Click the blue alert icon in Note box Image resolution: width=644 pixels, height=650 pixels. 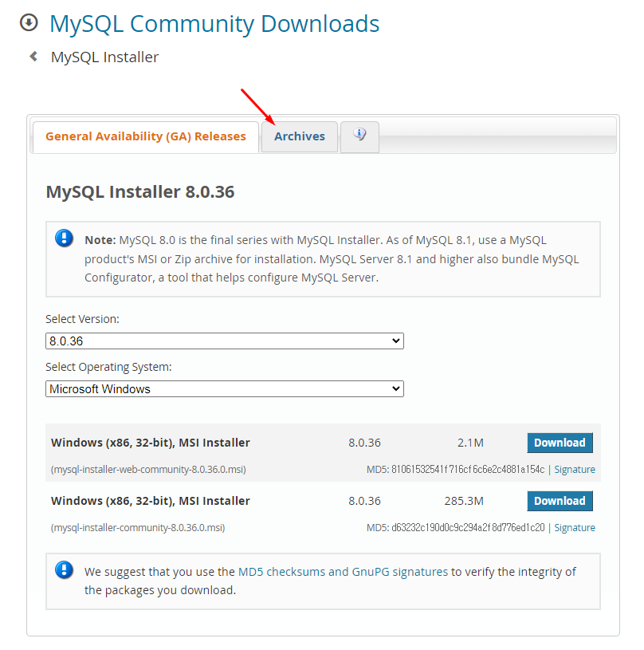[65, 238]
